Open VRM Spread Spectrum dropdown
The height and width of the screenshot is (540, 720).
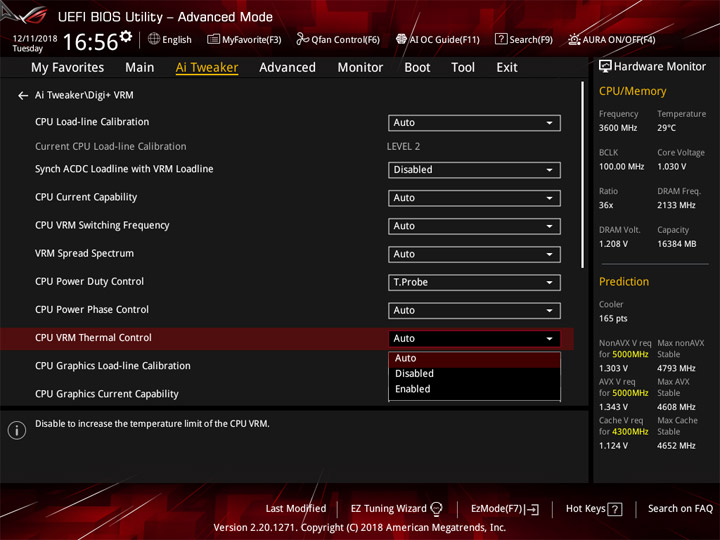(474, 254)
